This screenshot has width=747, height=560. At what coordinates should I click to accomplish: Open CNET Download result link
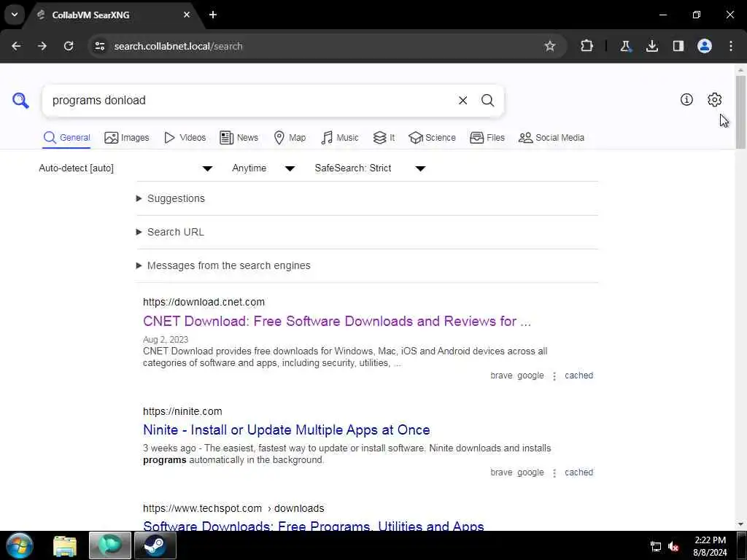coord(337,321)
